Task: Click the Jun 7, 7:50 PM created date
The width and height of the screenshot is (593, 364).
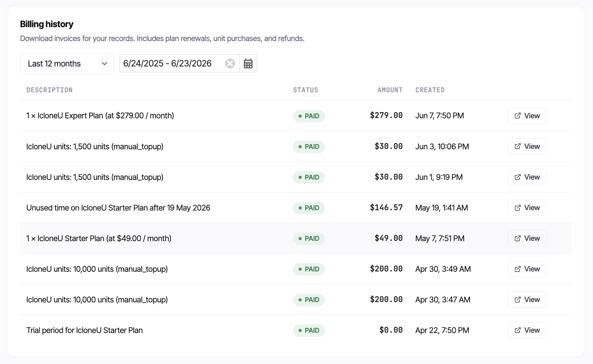Action: point(440,116)
